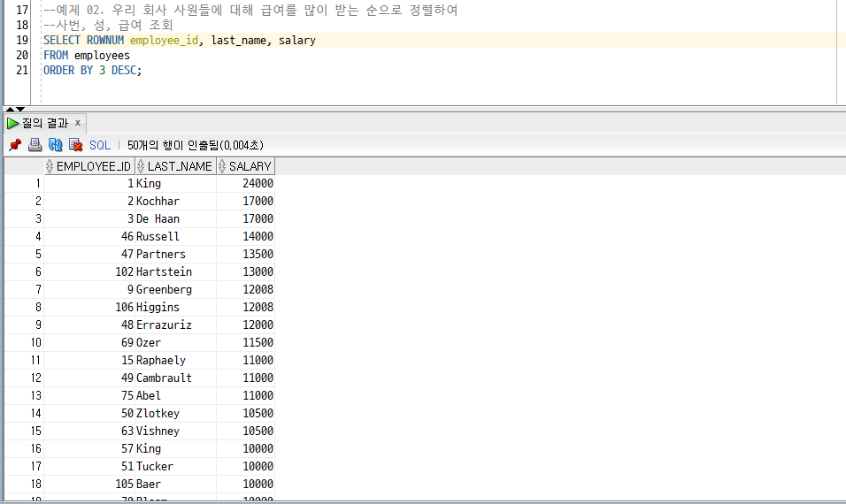Click the pin icon in results toolbar
The width and height of the screenshot is (846, 504).
14,145
